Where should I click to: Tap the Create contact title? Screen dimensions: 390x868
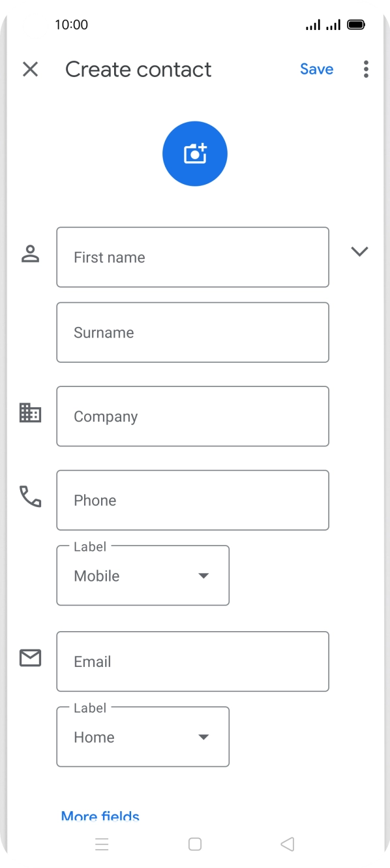(138, 69)
